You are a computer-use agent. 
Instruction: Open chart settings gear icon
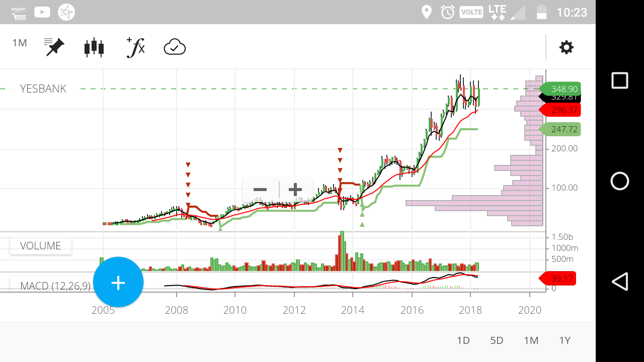(x=567, y=47)
